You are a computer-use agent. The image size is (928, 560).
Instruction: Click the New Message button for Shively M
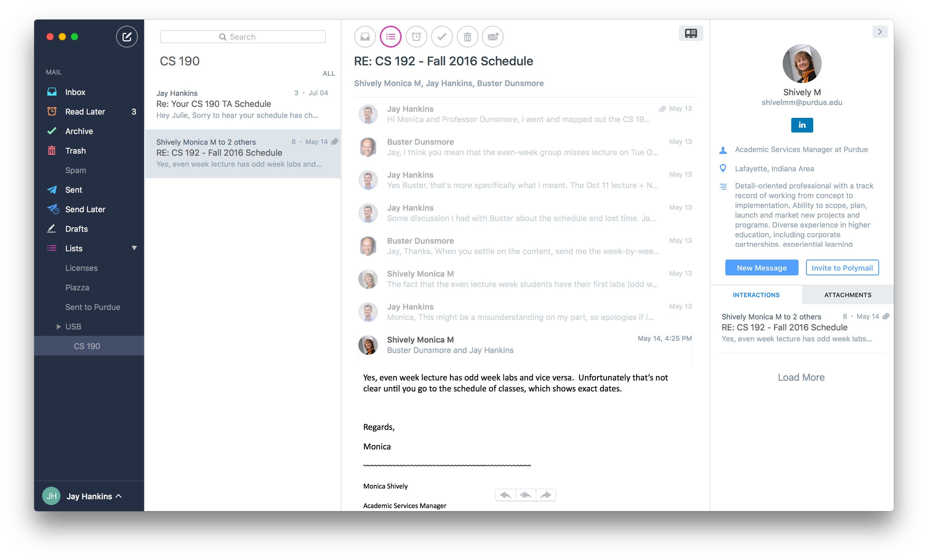coord(762,268)
